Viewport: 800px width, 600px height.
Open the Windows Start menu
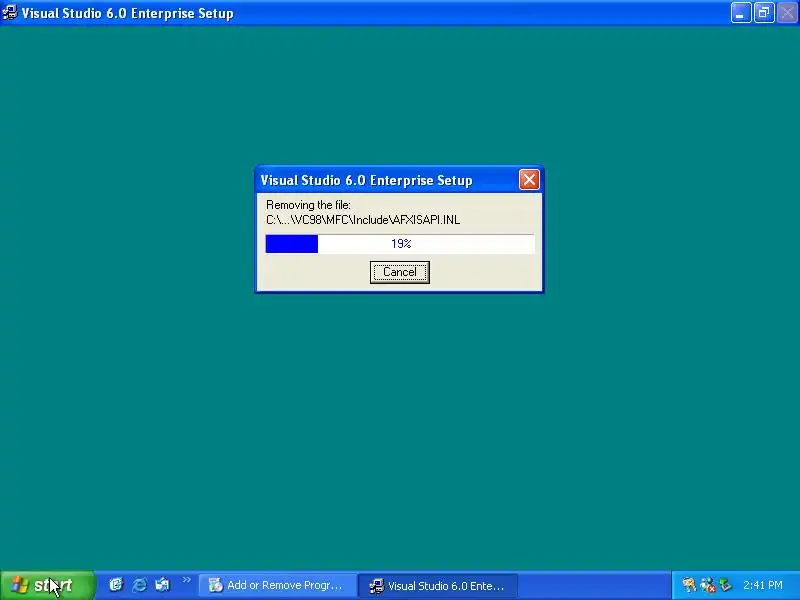(47, 585)
